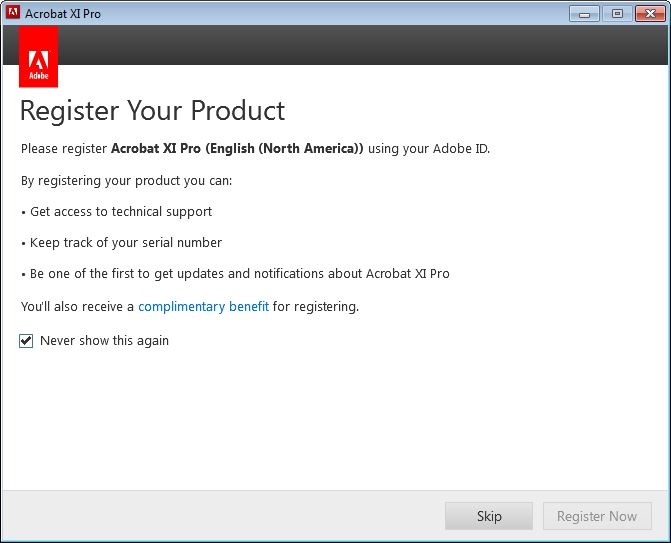The image size is (671, 543).
Task: Click the Register Your Product heading
Action: pos(153,111)
